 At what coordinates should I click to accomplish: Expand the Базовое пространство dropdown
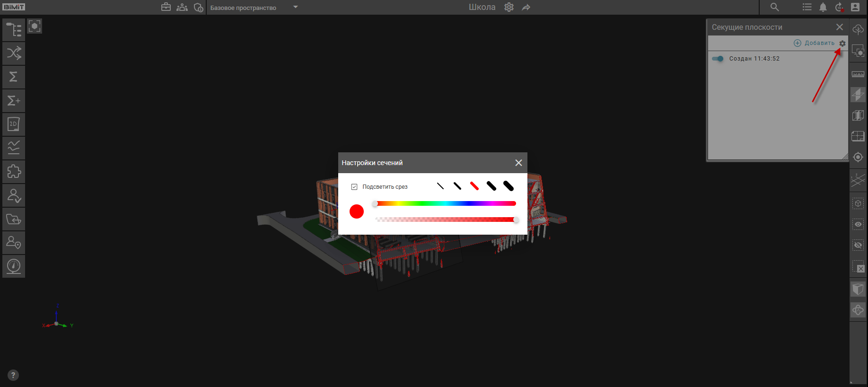point(296,7)
